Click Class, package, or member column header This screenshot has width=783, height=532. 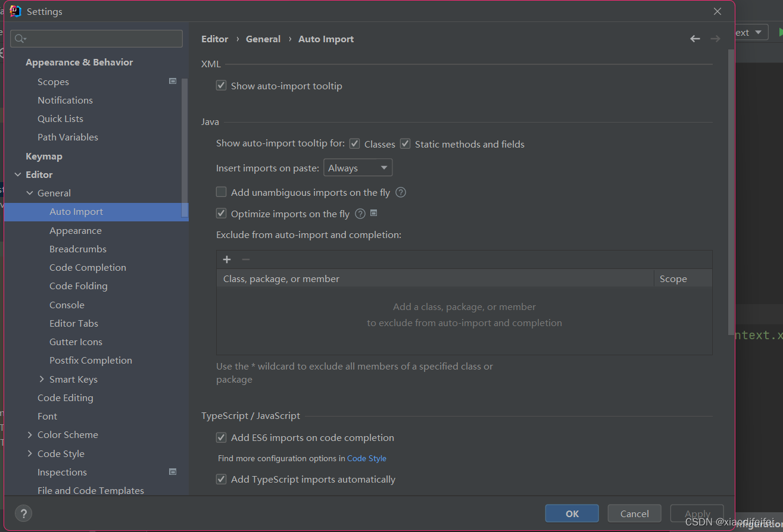point(435,278)
